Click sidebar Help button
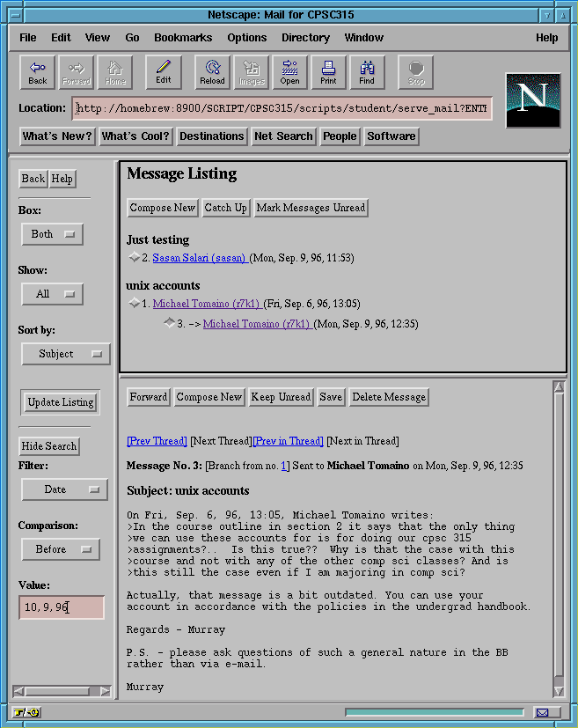The image size is (578, 728). (x=62, y=179)
